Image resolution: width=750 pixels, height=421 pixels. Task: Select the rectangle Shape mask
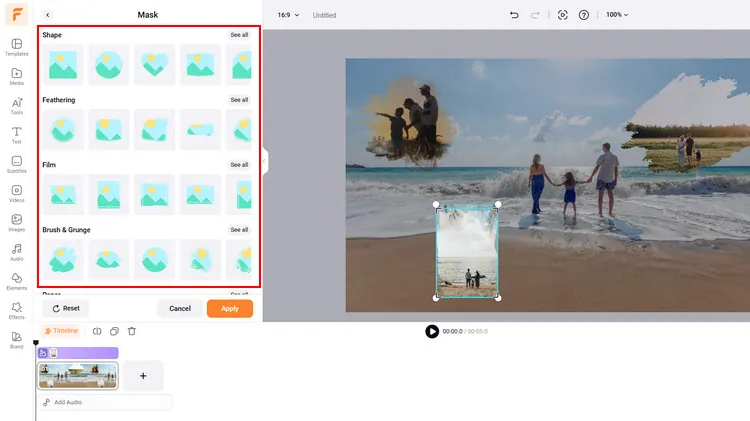(x=63, y=65)
